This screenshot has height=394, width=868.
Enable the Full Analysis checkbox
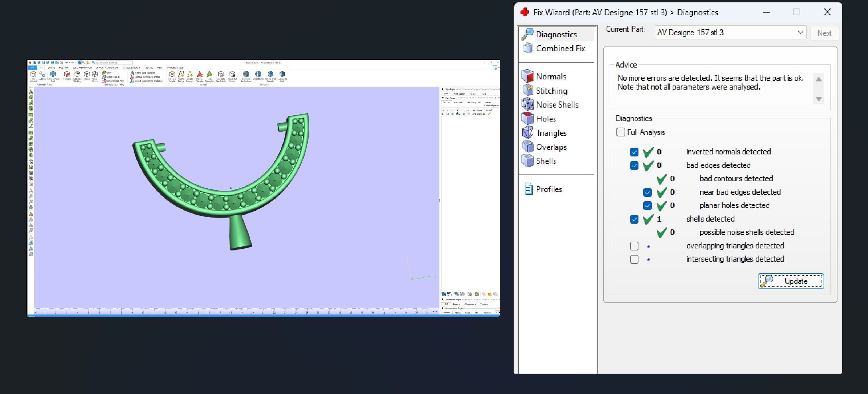pyautogui.click(x=620, y=132)
